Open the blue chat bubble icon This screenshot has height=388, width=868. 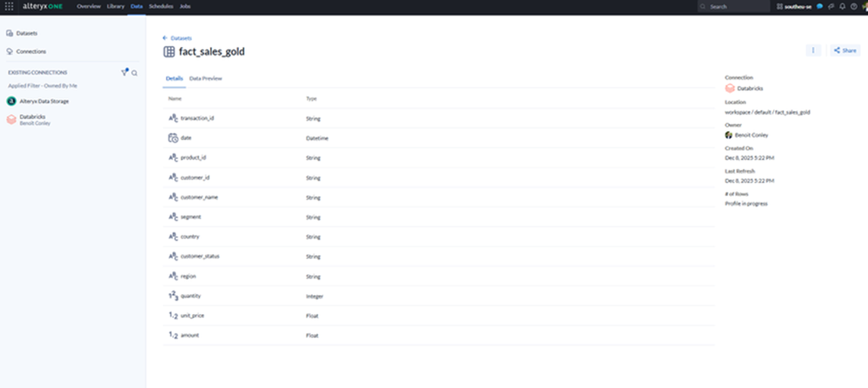pyautogui.click(x=819, y=7)
